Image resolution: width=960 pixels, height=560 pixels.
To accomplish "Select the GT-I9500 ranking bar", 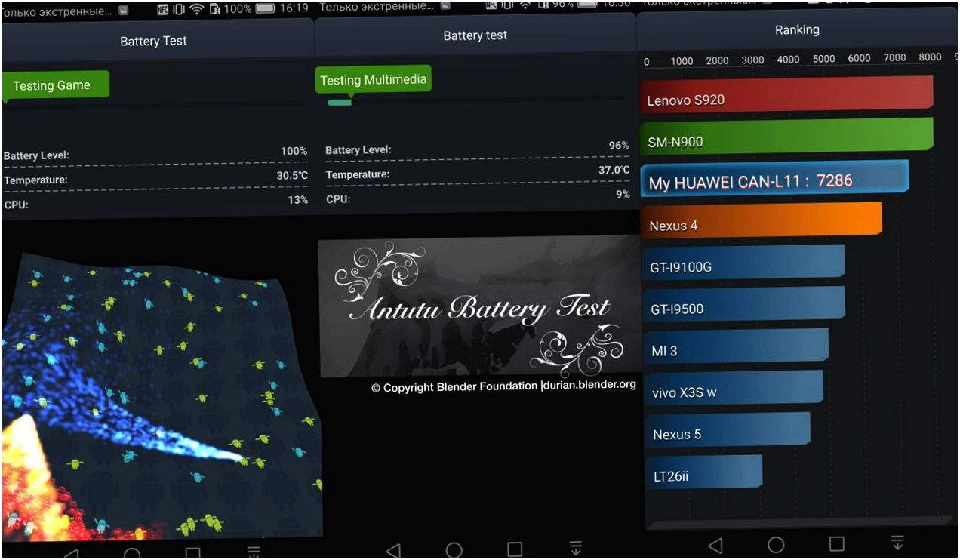I will coord(744,305).
